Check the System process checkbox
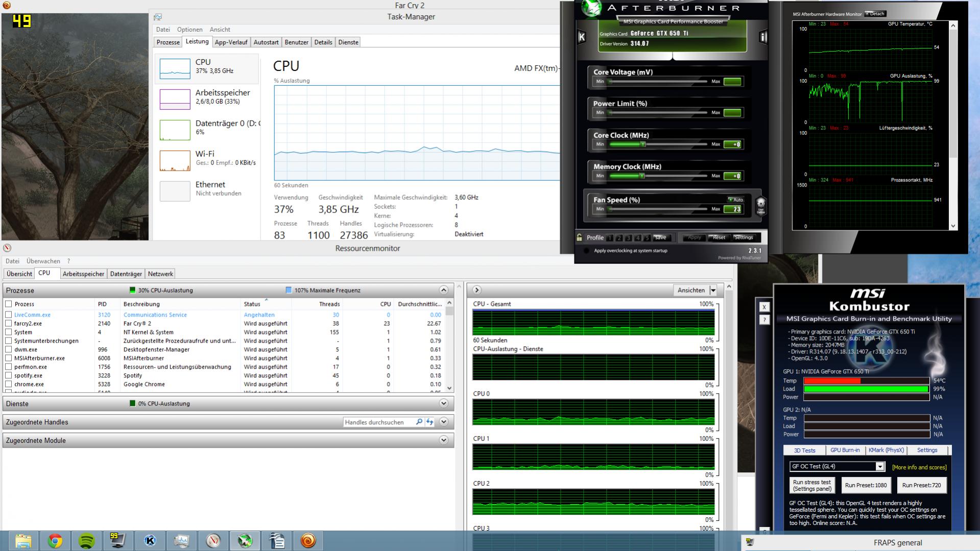 pyautogui.click(x=8, y=332)
